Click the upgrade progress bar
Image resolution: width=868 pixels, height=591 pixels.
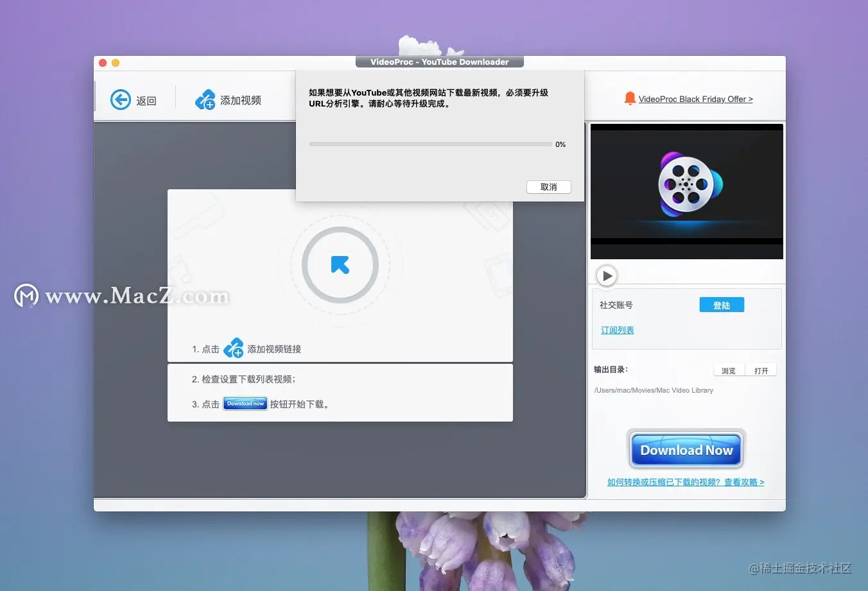(x=430, y=144)
